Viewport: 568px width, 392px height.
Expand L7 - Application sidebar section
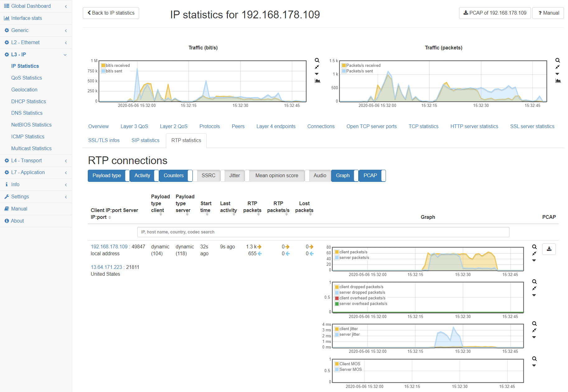(x=36, y=172)
